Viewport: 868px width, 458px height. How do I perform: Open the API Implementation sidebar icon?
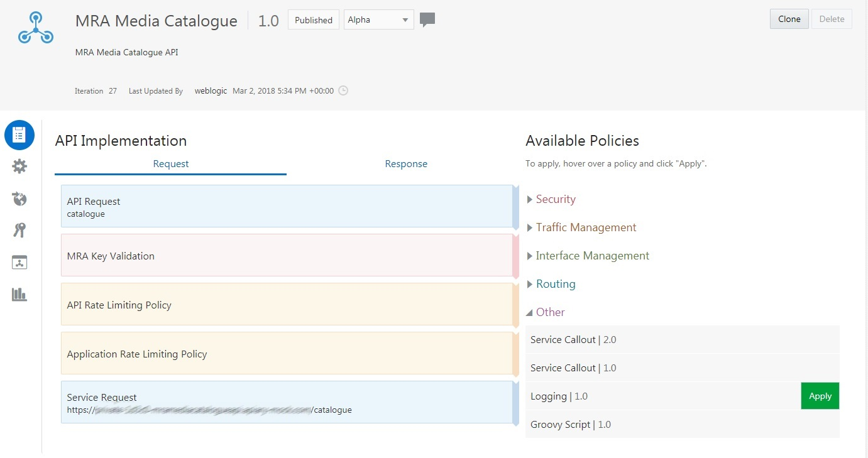click(19, 134)
